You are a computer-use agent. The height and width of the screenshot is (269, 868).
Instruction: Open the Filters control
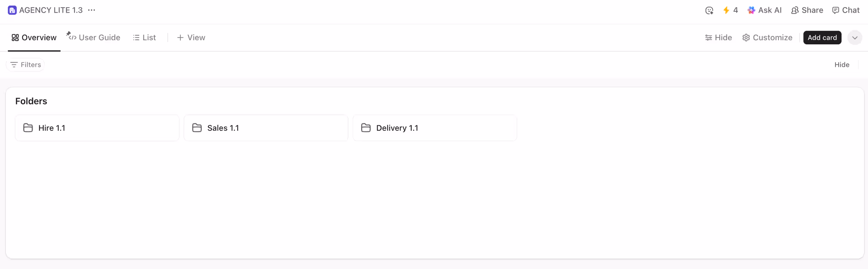click(x=26, y=65)
